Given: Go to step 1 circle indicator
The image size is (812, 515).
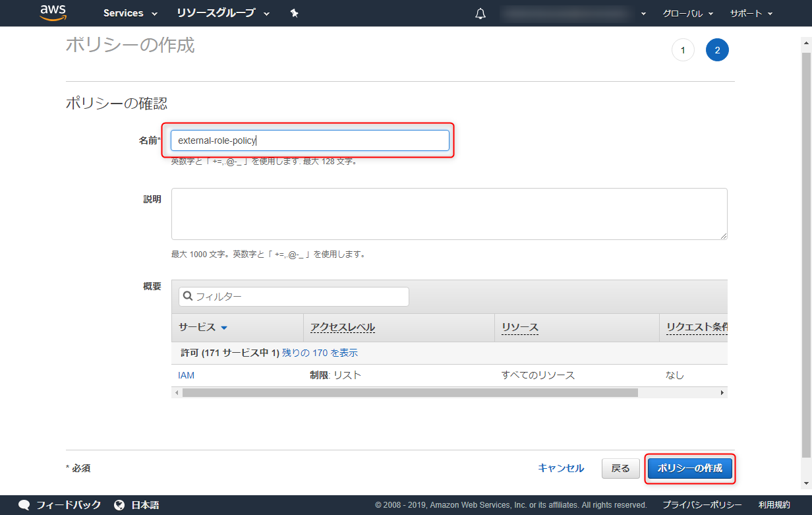Looking at the screenshot, I should click(x=683, y=50).
